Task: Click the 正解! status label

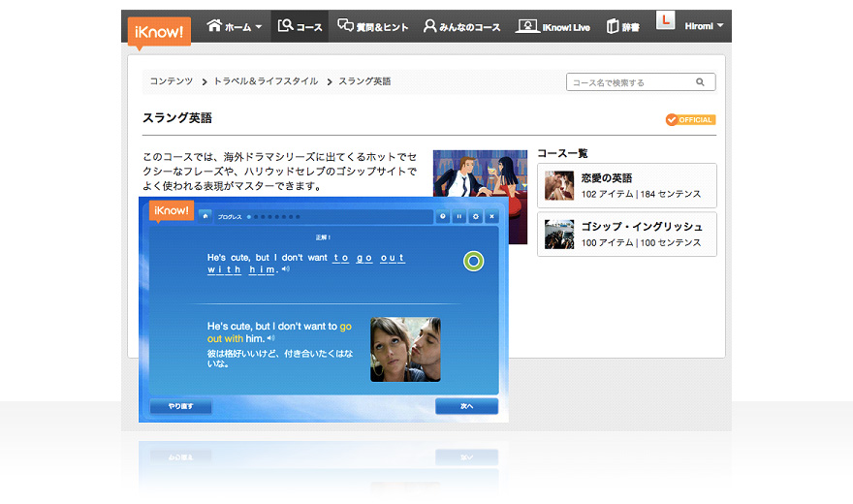Action: (323, 237)
